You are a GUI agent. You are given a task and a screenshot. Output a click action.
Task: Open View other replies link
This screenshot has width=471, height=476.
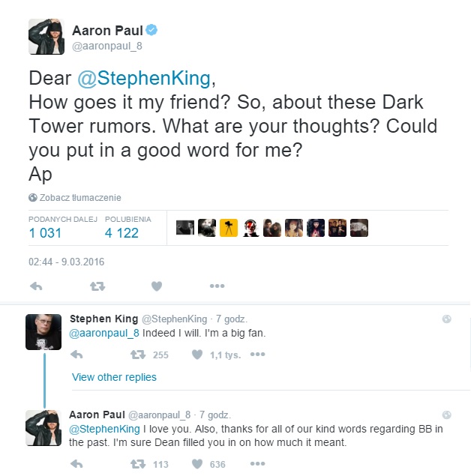point(114,377)
